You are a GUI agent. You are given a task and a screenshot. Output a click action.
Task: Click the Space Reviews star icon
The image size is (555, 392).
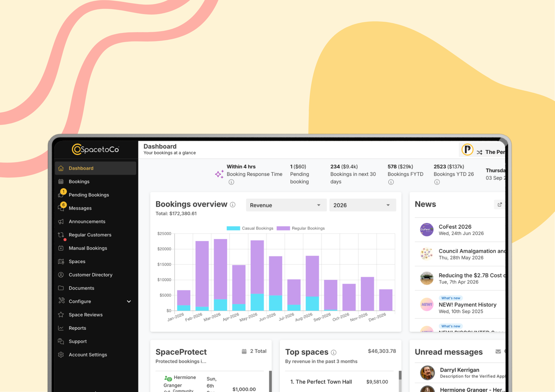pos(61,315)
